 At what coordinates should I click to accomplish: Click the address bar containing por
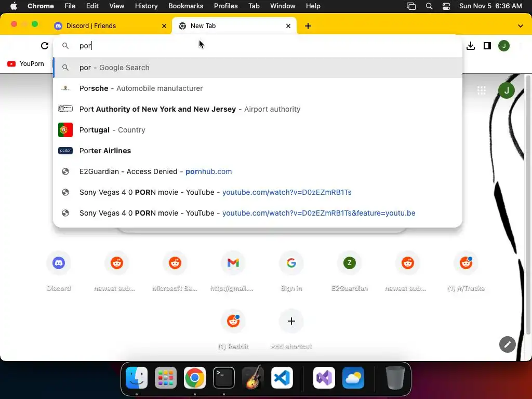coord(258,46)
